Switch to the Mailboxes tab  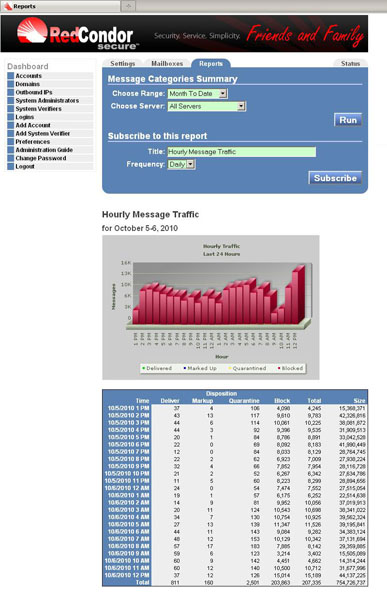tap(167, 64)
